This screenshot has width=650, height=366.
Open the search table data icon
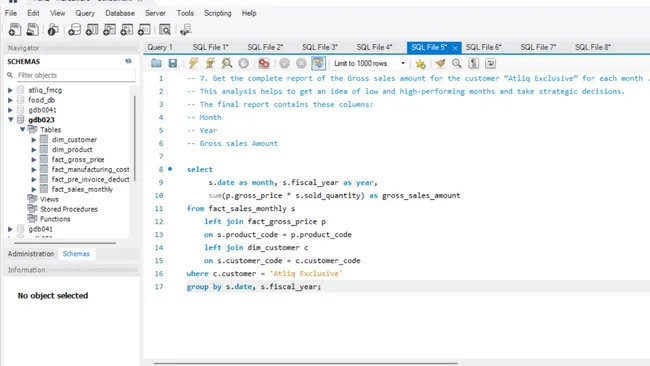(x=165, y=30)
